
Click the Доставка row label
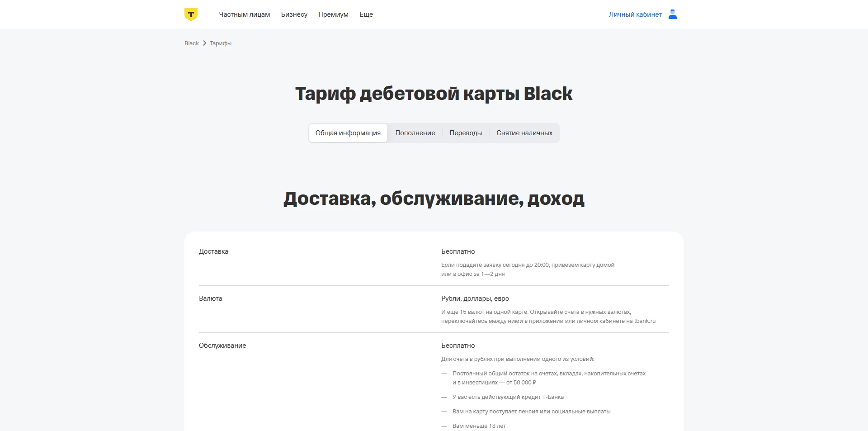pos(213,251)
